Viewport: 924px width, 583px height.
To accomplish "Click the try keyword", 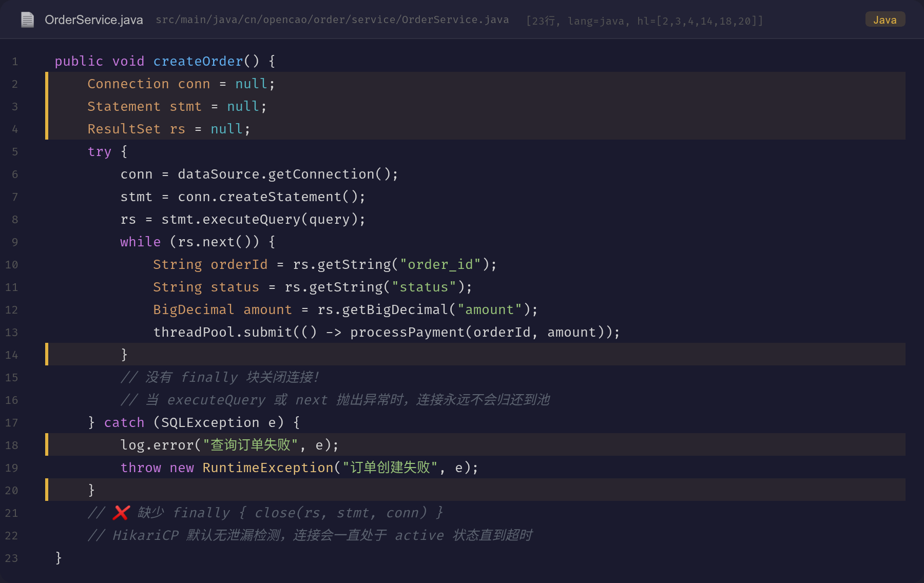I will (x=100, y=152).
